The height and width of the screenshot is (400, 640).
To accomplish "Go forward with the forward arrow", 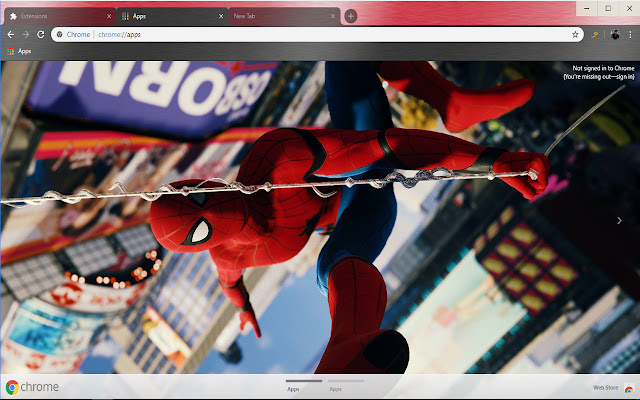I will [26, 35].
